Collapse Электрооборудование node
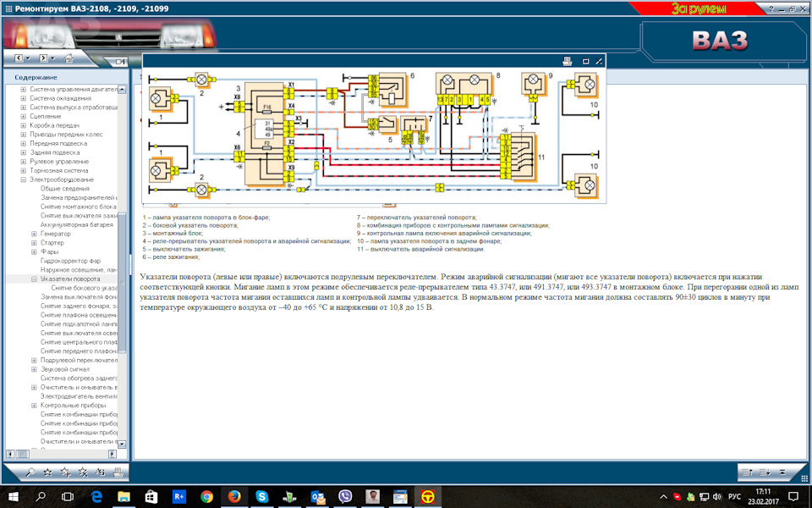812x508 pixels. pyautogui.click(x=24, y=179)
